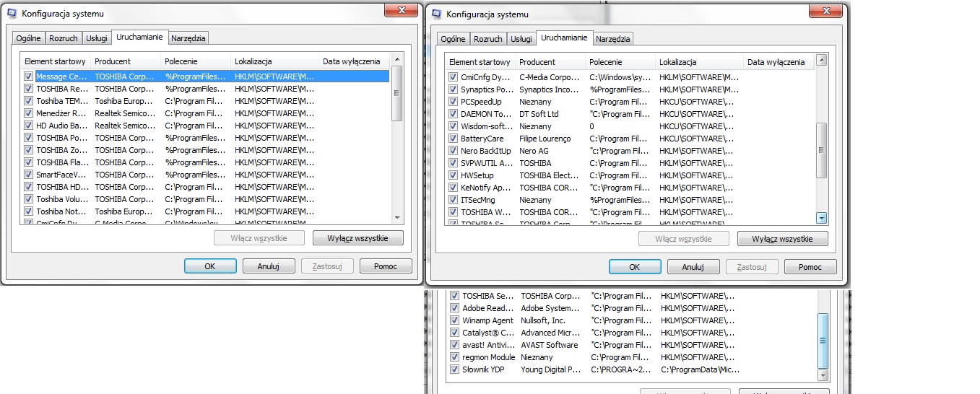Select the Usługi tab in the left window

point(96,38)
